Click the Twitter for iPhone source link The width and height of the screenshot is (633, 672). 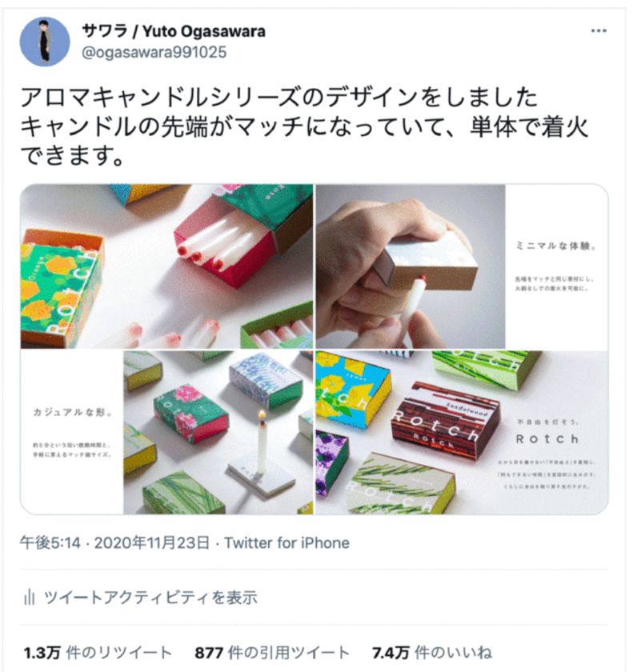tap(286, 543)
